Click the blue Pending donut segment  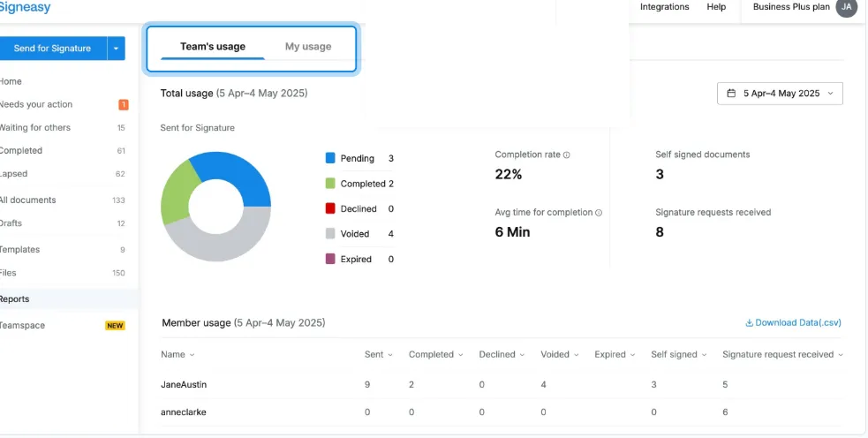click(x=238, y=173)
